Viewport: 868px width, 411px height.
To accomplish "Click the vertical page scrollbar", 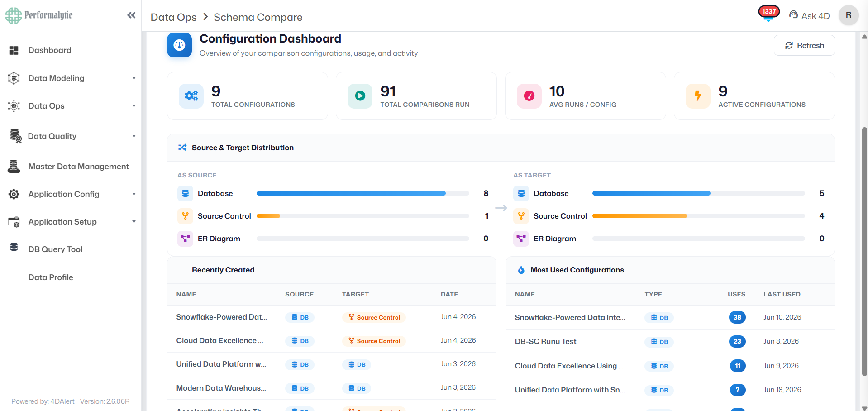I will point(864,251).
